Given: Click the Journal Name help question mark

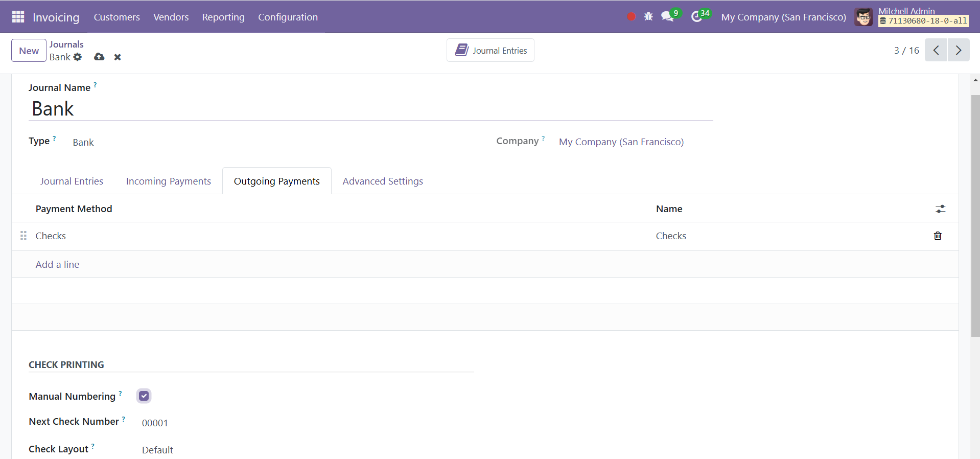Looking at the screenshot, I should pos(95,85).
